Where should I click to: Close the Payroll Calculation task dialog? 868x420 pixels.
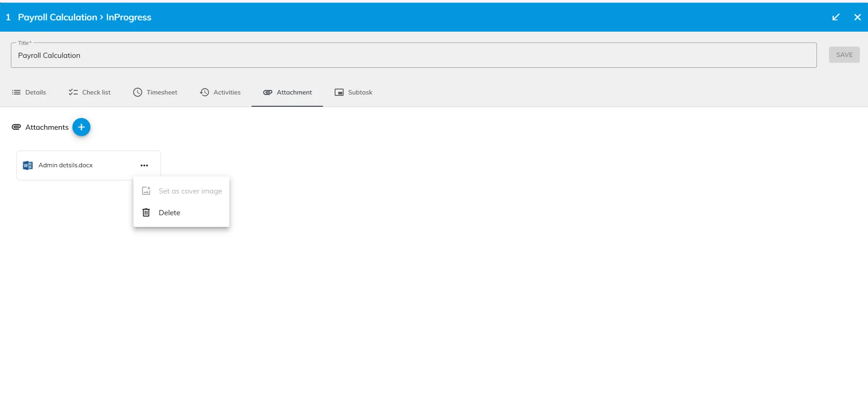tap(857, 17)
